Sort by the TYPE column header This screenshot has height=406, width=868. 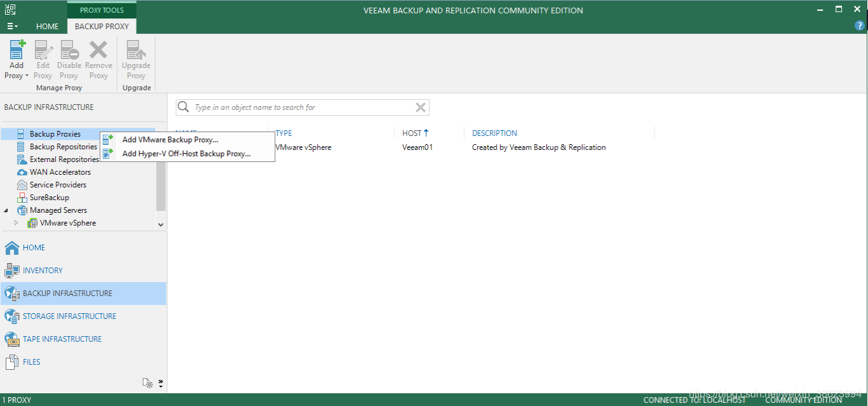[x=284, y=133]
